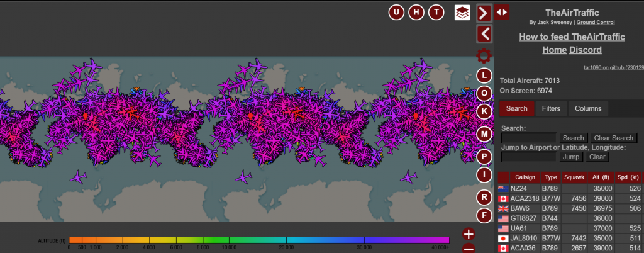Zoom in with the plus button

coord(469,234)
